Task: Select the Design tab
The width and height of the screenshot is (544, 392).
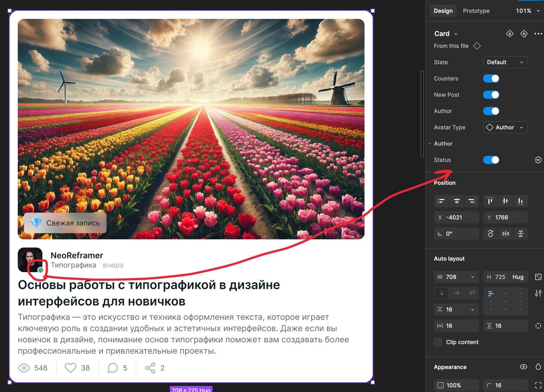Action: pyautogui.click(x=443, y=11)
